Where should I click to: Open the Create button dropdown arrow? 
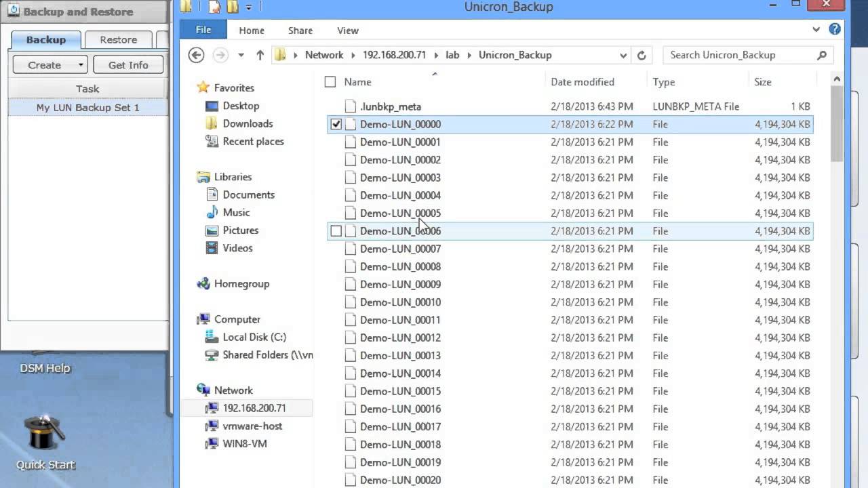click(81, 66)
